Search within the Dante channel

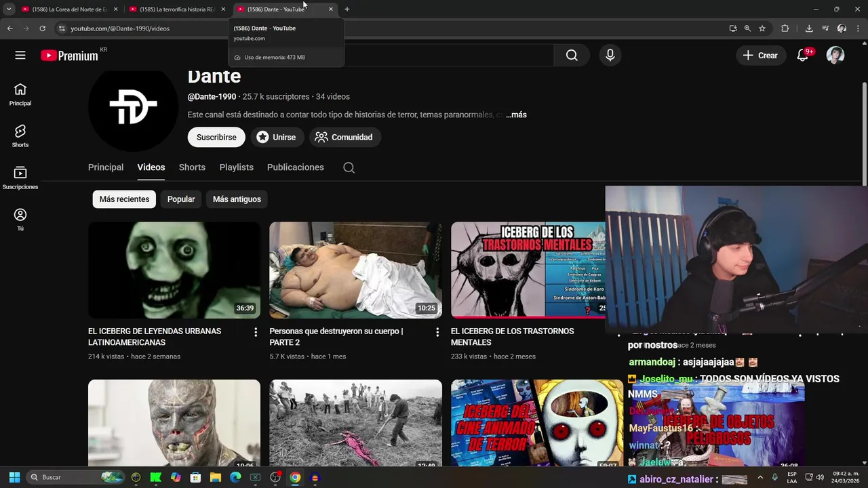click(349, 167)
